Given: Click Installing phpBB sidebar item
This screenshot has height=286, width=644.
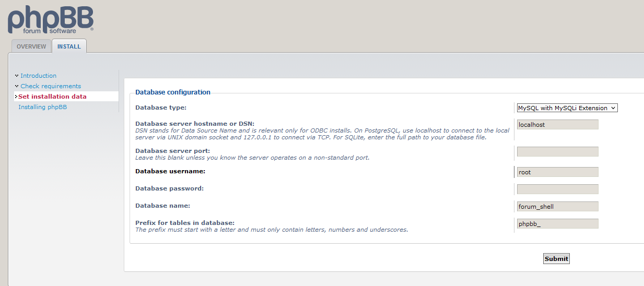Looking at the screenshot, I should click(x=42, y=107).
